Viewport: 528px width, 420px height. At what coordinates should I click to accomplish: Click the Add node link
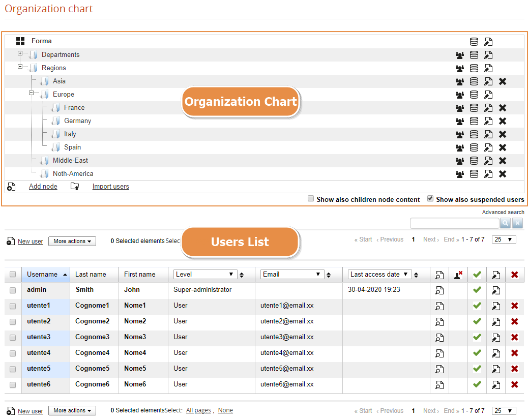coord(43,187)
